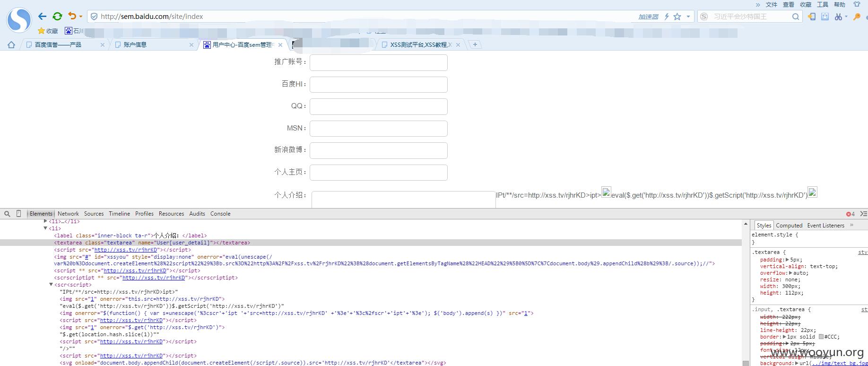868x366 pixels.
Task: Collapse the scr script element node
Action: click(51, 285)
